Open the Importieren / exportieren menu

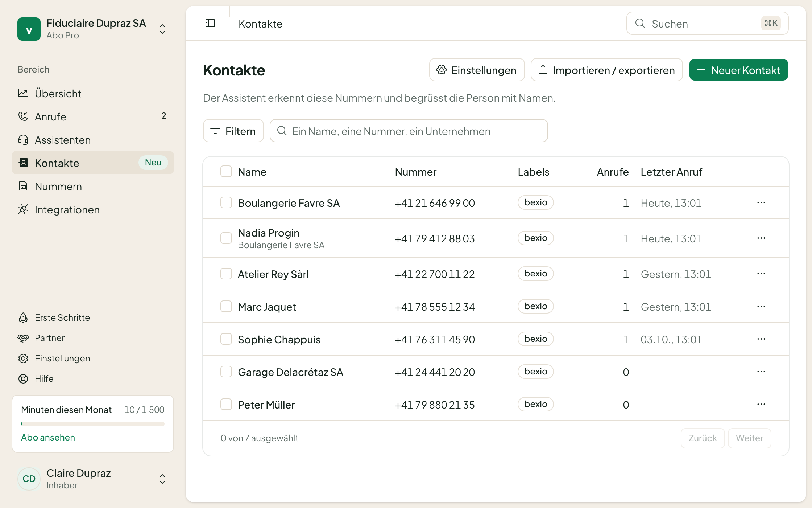pyautogui.click(x=607, y=70)
